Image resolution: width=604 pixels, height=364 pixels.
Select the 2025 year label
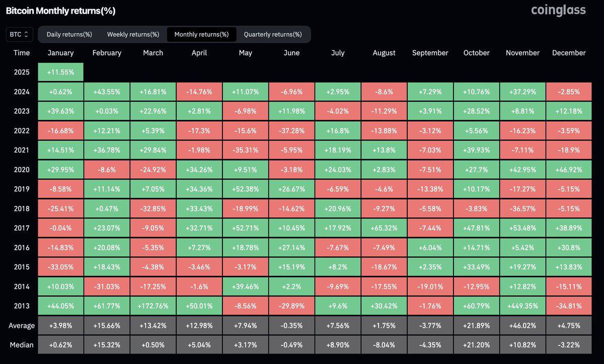coord(21,72)
